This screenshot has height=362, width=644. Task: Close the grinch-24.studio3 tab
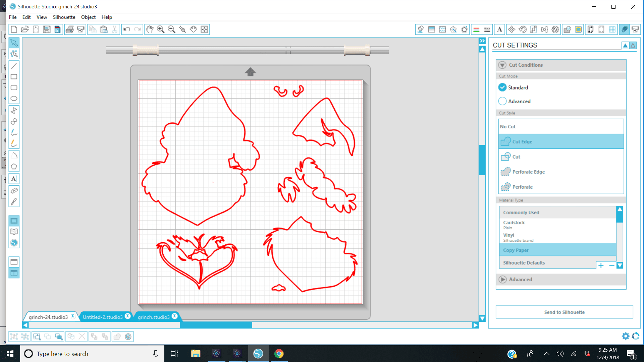coord(72,316)
